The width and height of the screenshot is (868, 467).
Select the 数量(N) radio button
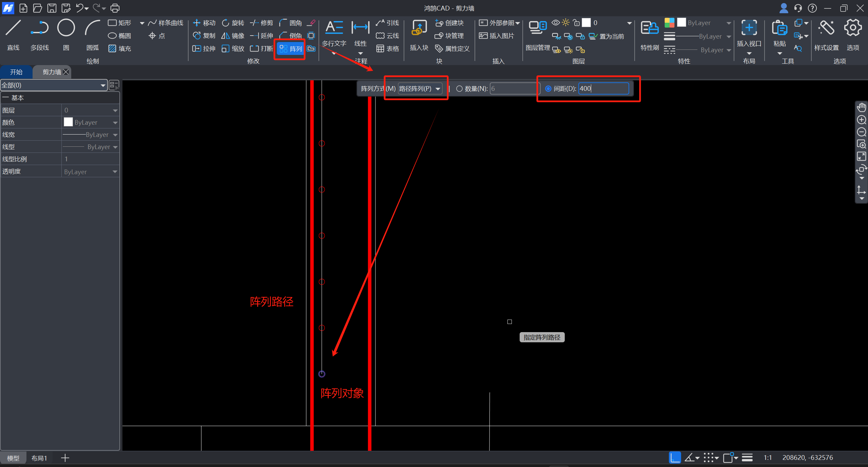(x=459, y=89)
